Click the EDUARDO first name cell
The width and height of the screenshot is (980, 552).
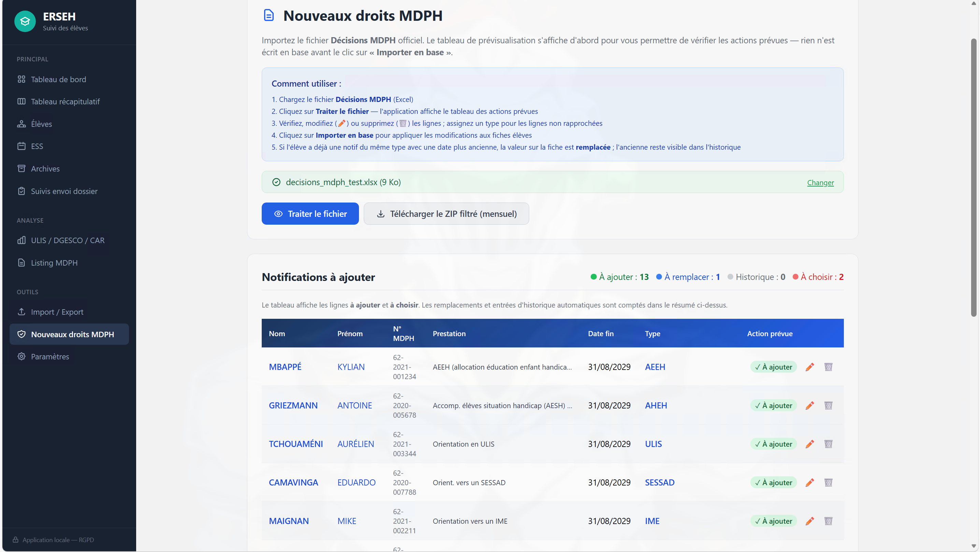[x=356, y=482]
